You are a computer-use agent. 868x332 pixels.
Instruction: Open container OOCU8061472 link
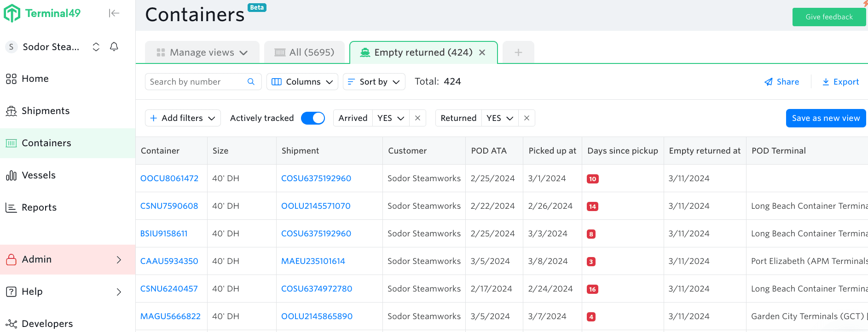pyautogui.click(x=169, y=178)
